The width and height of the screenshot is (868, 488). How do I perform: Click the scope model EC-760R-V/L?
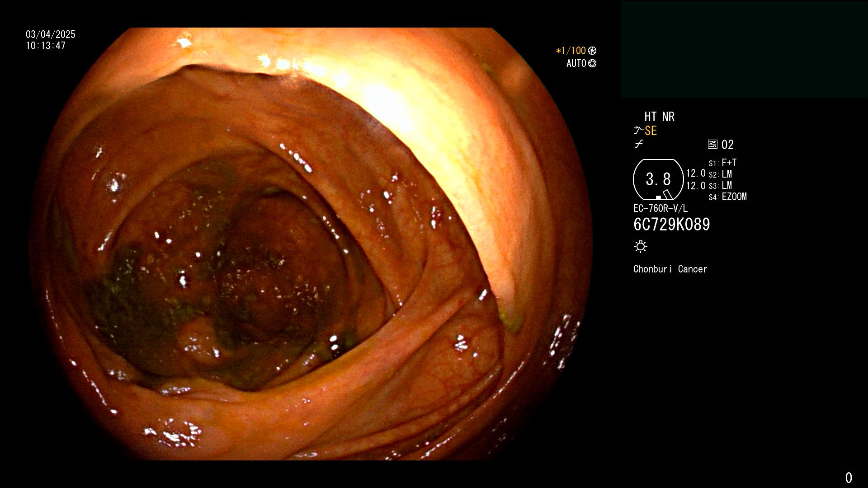coord(660,208)
